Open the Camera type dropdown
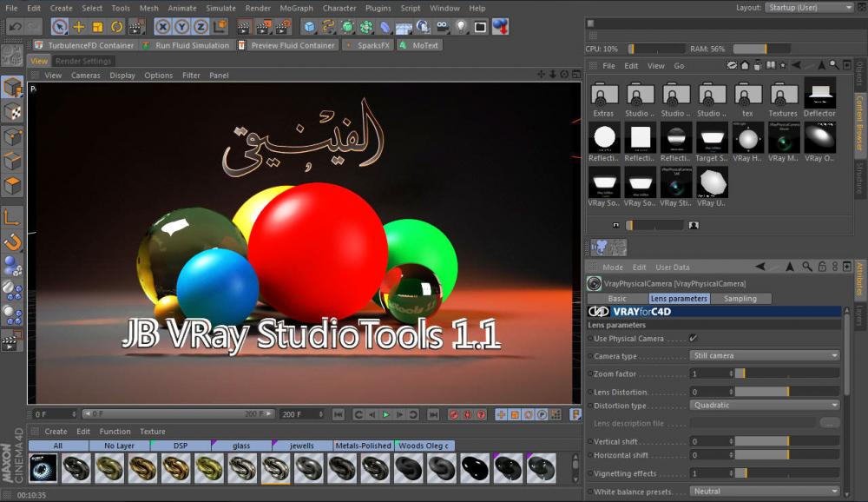 (765, 356)
